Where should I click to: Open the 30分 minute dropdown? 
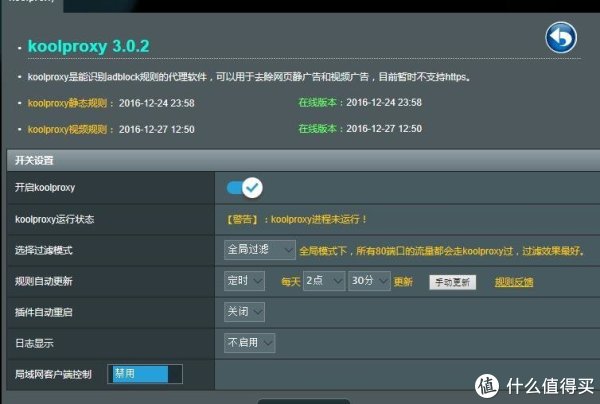(x=369, y=281)
